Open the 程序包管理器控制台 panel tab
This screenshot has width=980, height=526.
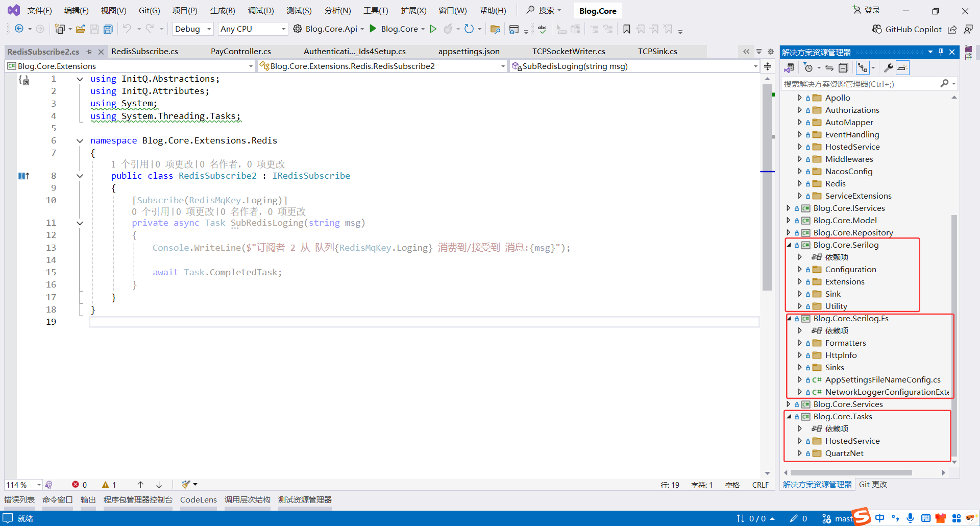pyautogui.click(x=138, y=500)
